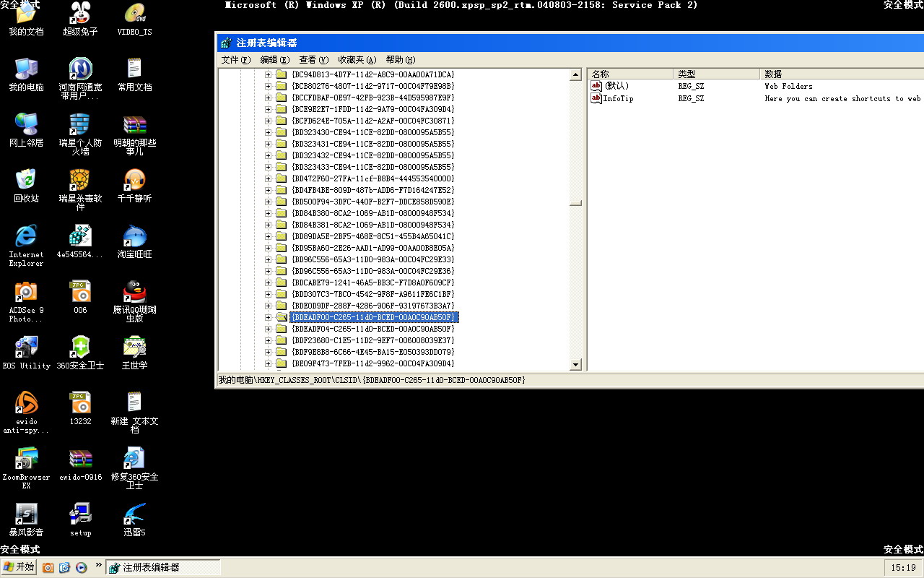Sort by the 数据 column header
924x578 pixels.
842,74
